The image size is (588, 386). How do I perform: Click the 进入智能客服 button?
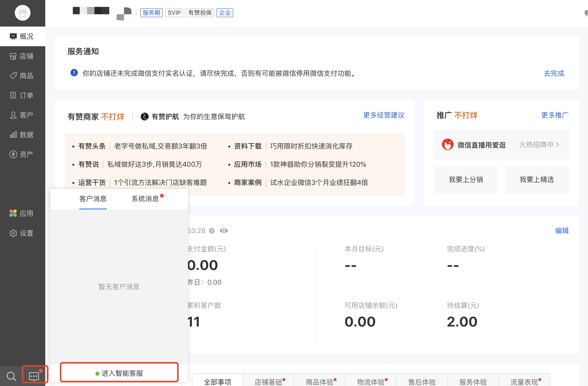tap(119, 373)
